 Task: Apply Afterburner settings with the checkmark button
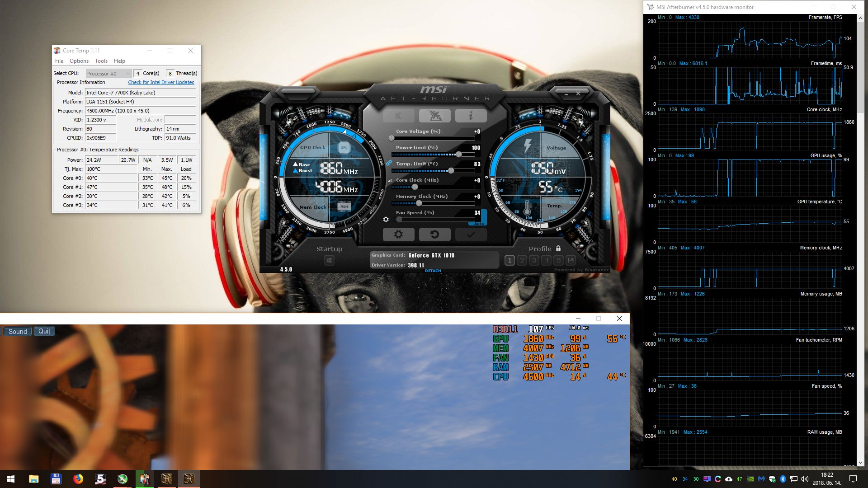pyautogui.click(x=471, y=235)
